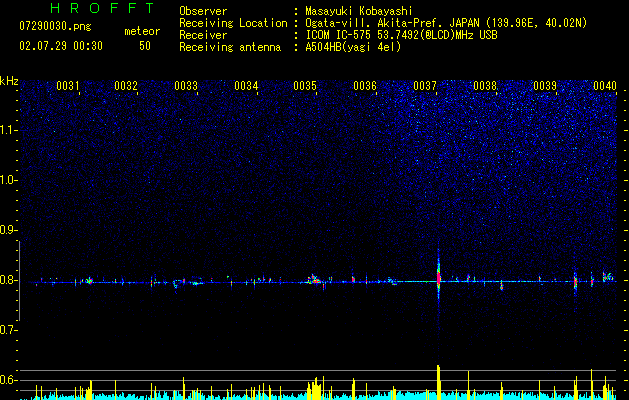
Task: Click the 0.7 kHz axis label
Action: click(x=9, y=330)
